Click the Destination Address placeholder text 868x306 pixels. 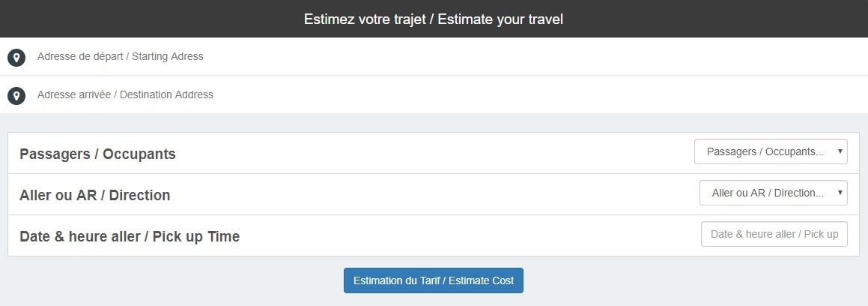click(x=125, y=94)
